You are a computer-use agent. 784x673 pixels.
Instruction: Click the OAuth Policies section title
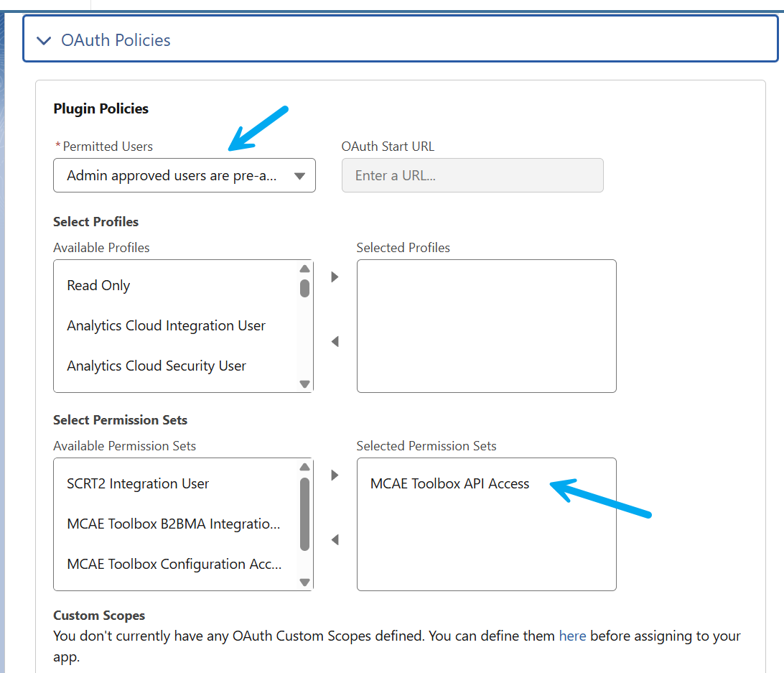tap(116, 40)
